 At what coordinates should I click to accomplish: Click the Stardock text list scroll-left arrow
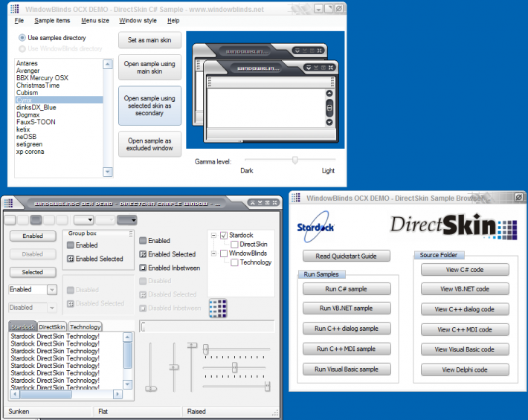[15, 394]
